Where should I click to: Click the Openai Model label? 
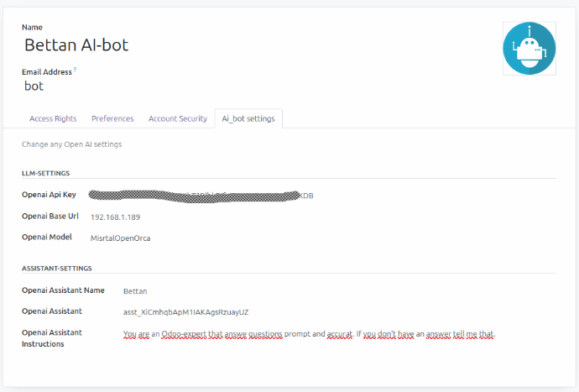coord(47,237)
